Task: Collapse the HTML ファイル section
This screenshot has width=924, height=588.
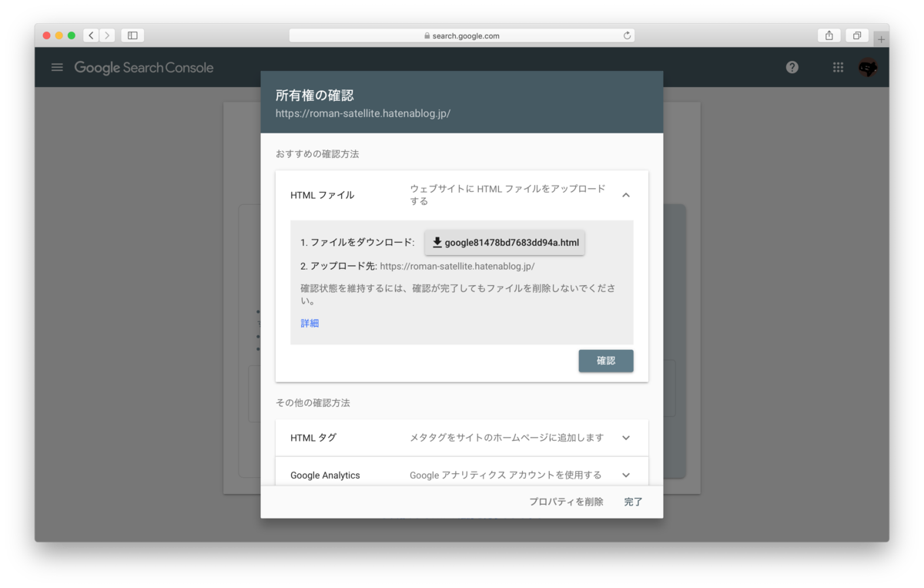Action: [x=626, y=195]
